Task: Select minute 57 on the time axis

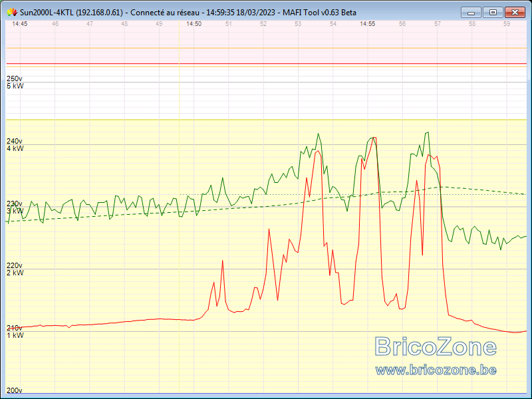Action: pyautogui.click(x=438, y=24)
